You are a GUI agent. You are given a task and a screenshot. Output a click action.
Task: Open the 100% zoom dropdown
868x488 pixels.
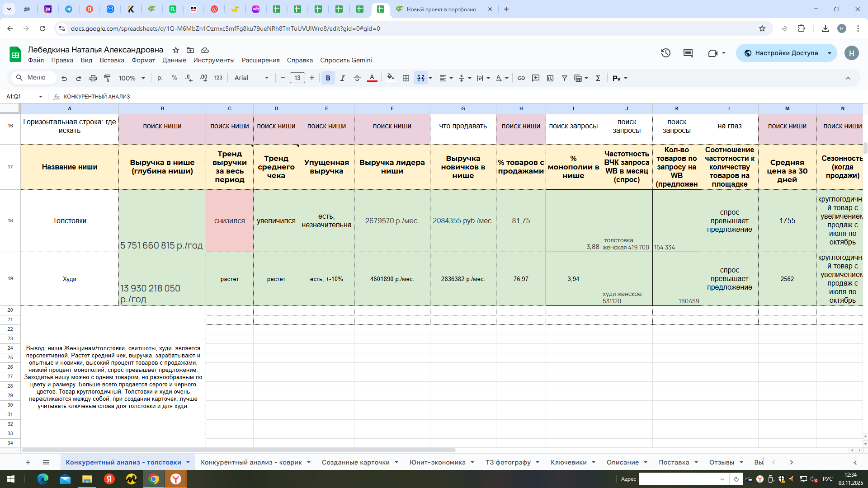coord(132,78)
